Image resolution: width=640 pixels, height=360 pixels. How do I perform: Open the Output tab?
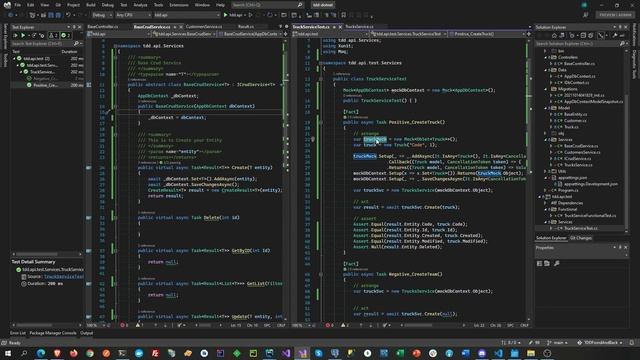pyautogui.click(x=87, y=333)
